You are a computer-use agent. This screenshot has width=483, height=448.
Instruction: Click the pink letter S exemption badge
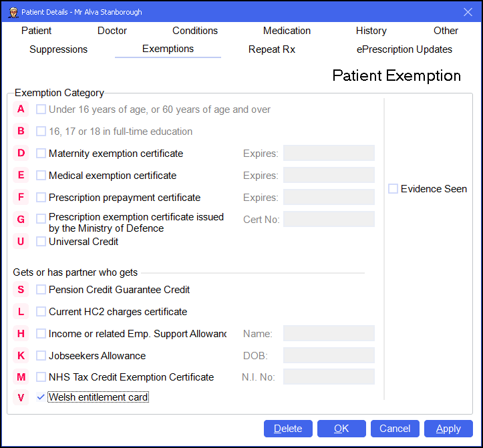pos(21,290)
